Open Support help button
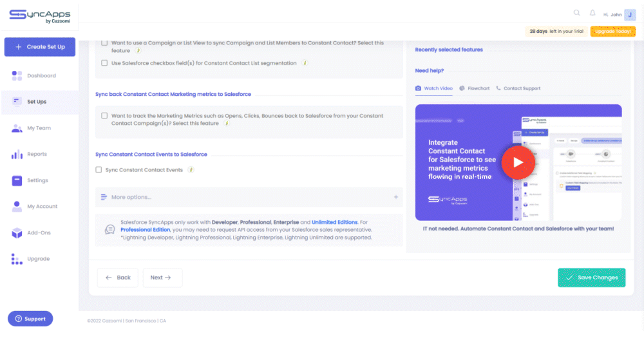The image size is (644, 338). pyautogui.click(x=30, y=319)
